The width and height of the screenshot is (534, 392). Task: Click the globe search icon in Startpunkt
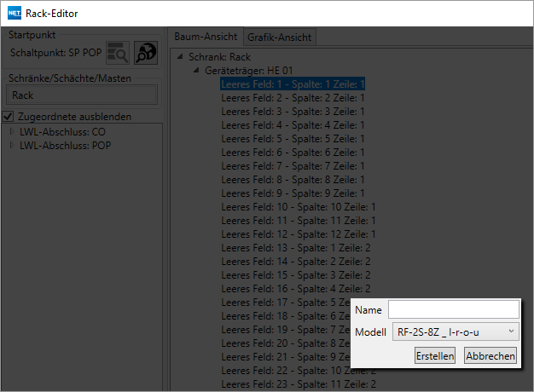[x=146, y=53]
